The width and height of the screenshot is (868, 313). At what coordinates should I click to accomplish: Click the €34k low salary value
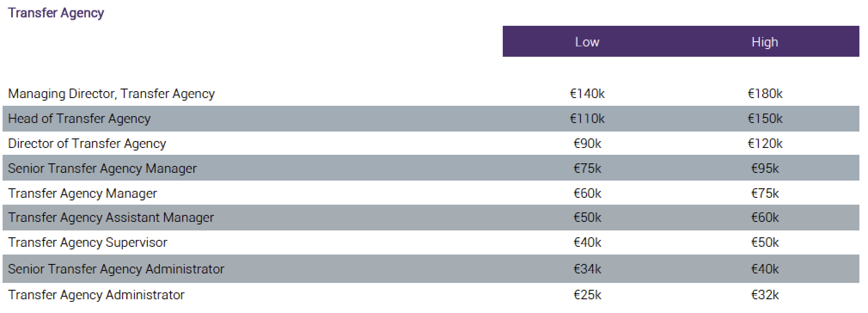click(587, 269)
